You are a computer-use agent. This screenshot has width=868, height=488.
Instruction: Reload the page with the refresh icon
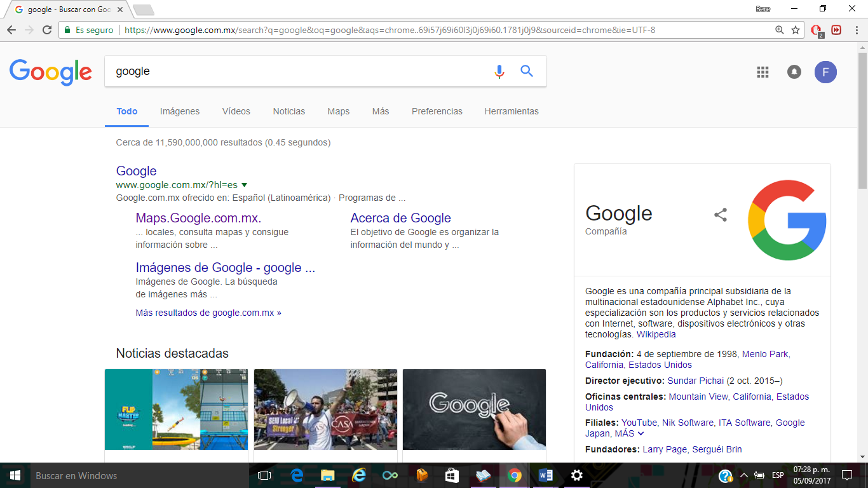pos(46,29)
